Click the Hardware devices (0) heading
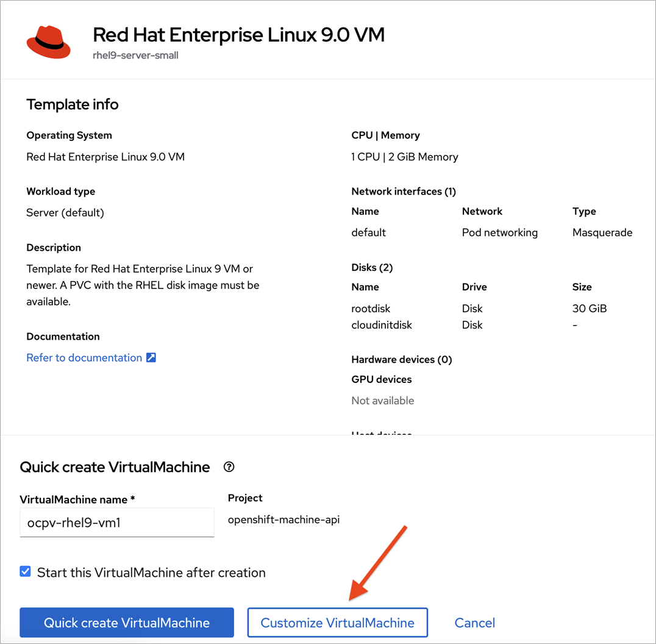The image size is (656, 644). click(x=402, y=359)
